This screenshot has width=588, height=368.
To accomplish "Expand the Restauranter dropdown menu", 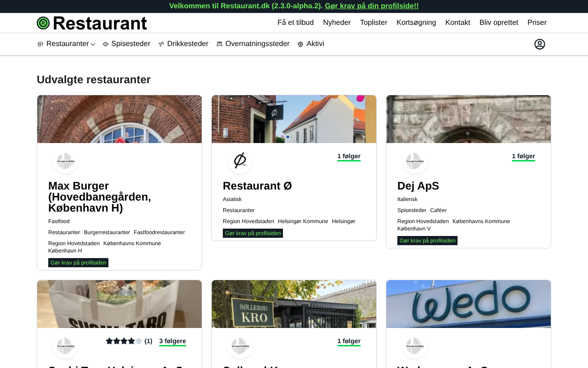I will point(67,44).
